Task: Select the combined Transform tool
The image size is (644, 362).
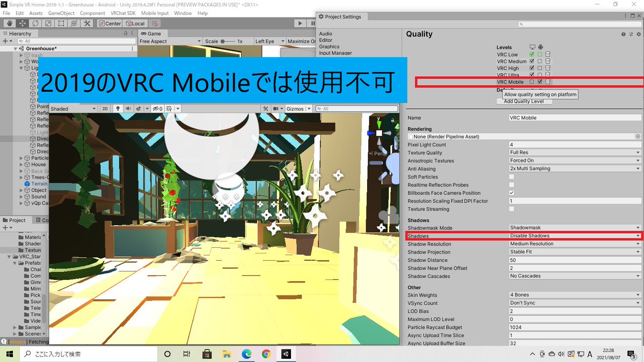Action: 74,24
